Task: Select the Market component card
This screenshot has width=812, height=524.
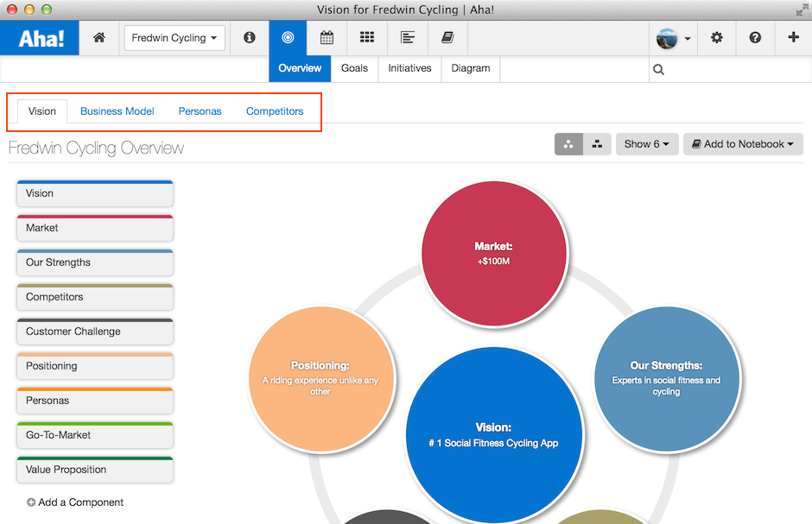Action: (x=95, y=228)
